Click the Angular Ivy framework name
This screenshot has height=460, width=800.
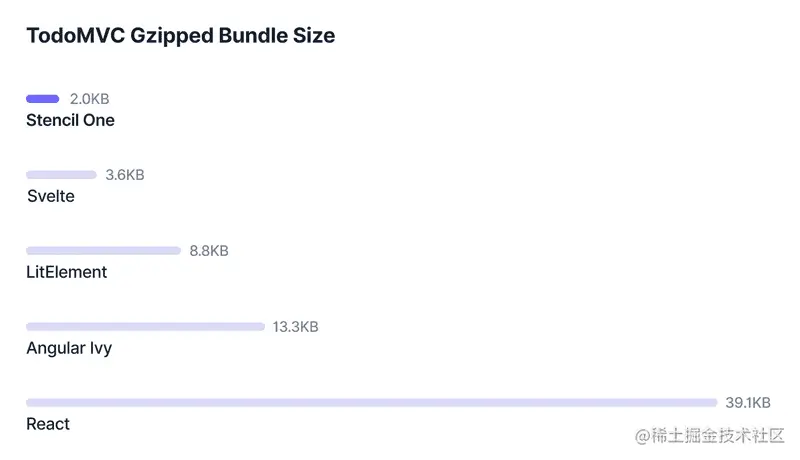coord(69,348)
